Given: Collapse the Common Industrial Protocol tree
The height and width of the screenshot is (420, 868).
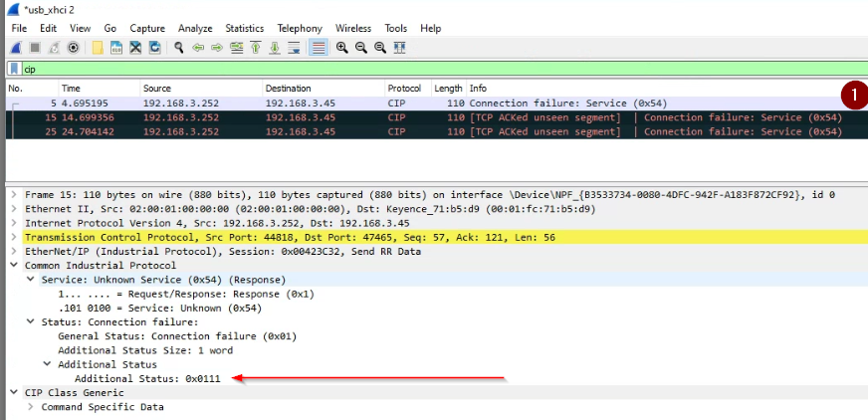Looking at the screenshot, I should pyautogui.click(x=14, y=266).
